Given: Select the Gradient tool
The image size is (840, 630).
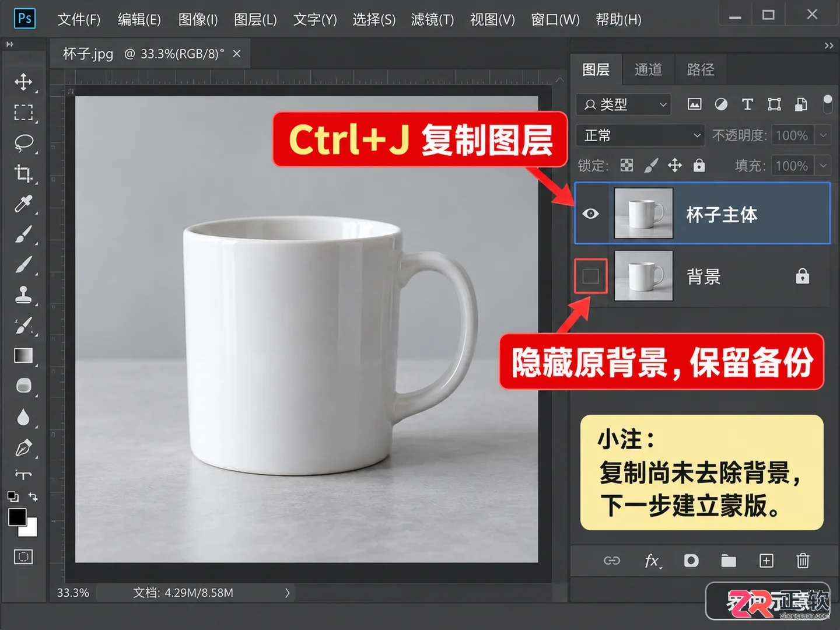Looking at the screenshot, I should pyautogui.click(x=23, y=355).
